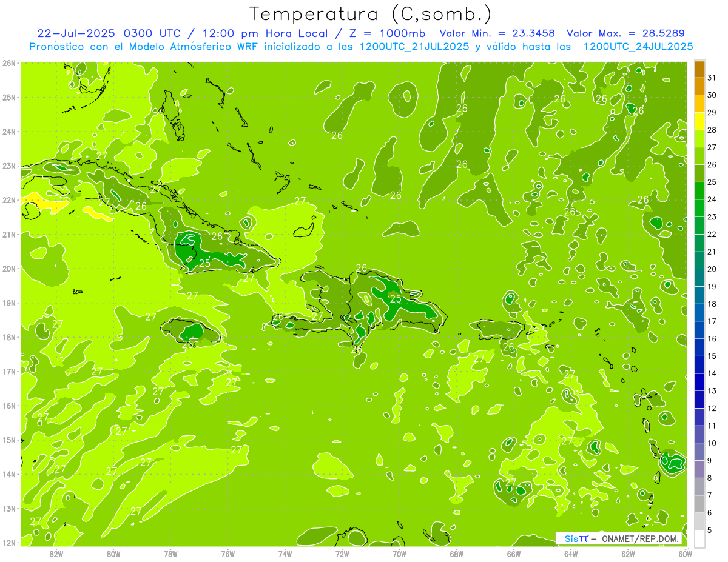This screenshot has width=728, height=562.
Task: Click the color scale label 11
Action: [x=712, y=426]
